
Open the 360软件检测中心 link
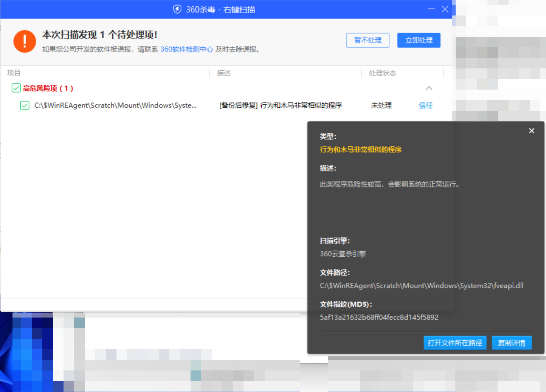[187, 49]
